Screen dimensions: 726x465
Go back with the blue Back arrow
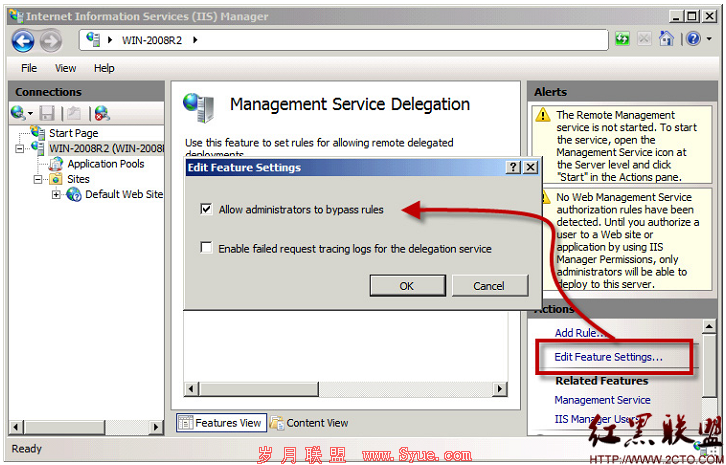point(23,41)
